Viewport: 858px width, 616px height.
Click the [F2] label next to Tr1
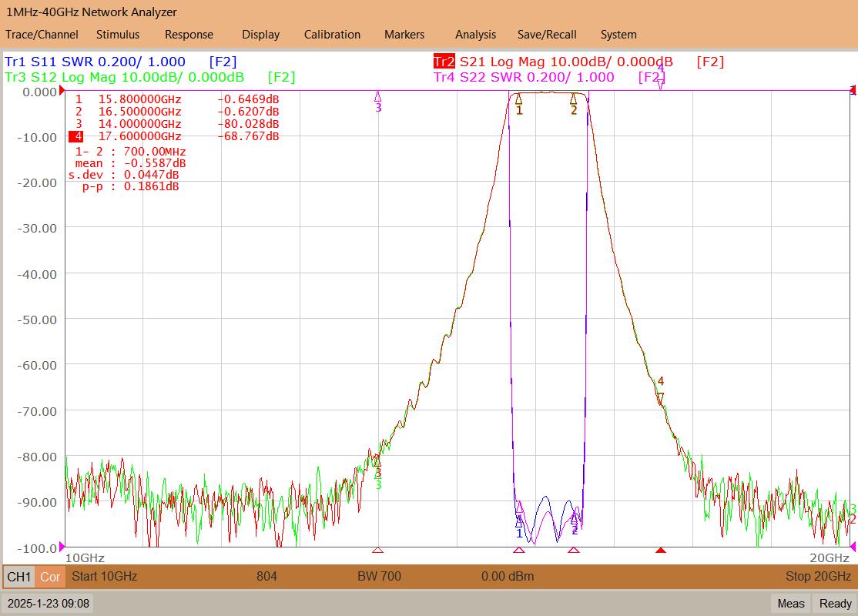pos(223,62)
